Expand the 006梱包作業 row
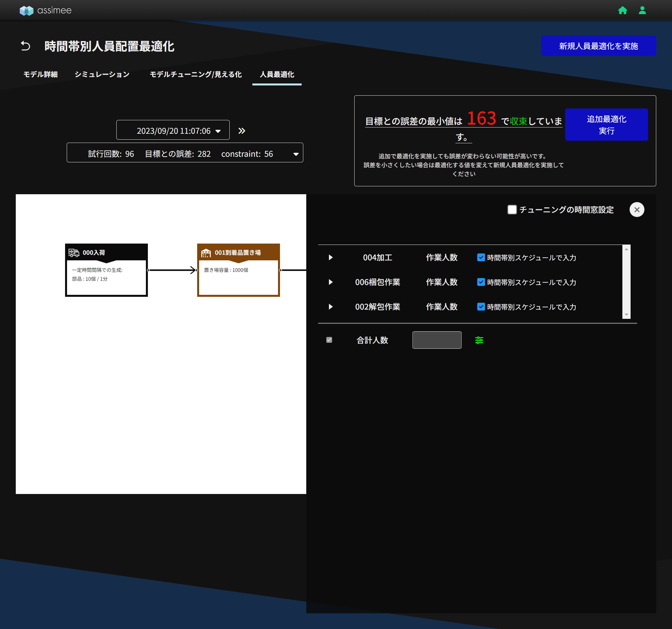 pos(331,282)
